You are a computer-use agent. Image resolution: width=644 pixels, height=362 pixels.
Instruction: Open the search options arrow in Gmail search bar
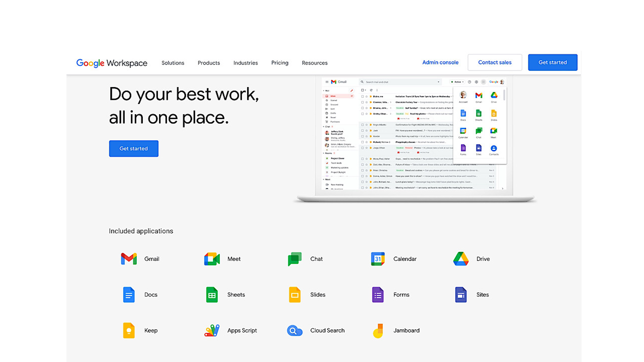pyautogui.click(x=438, y=82)
